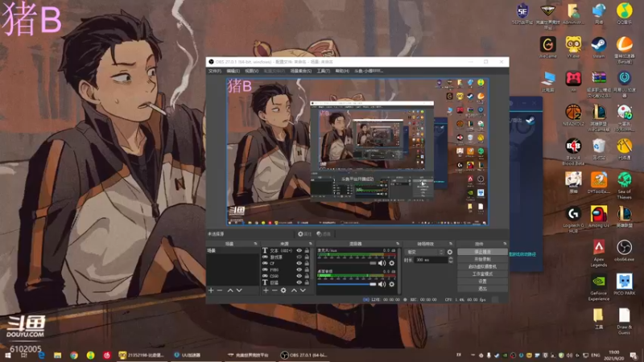The image size is (644, 362).
Task: Open Apex Legends desktop shortcut
Action: pos(598,253)
